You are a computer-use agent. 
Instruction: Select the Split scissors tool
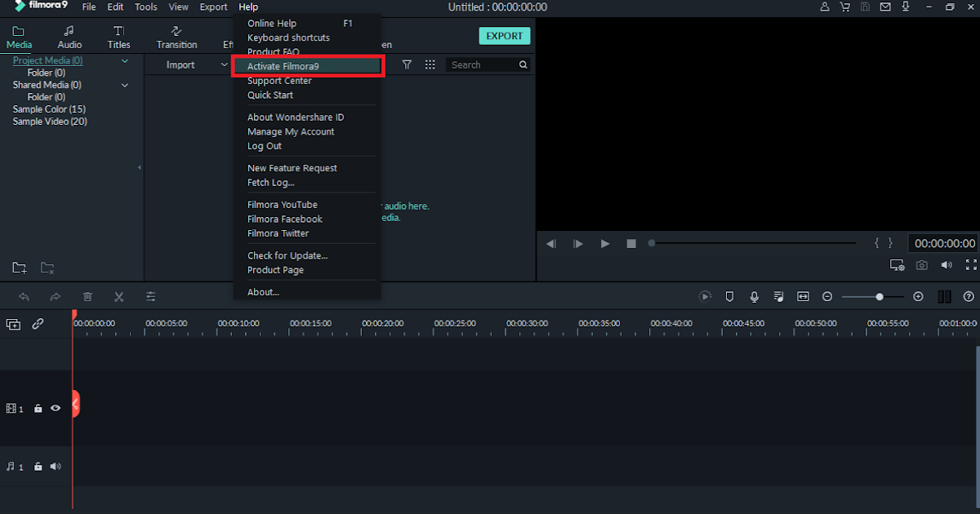(118, 297)
